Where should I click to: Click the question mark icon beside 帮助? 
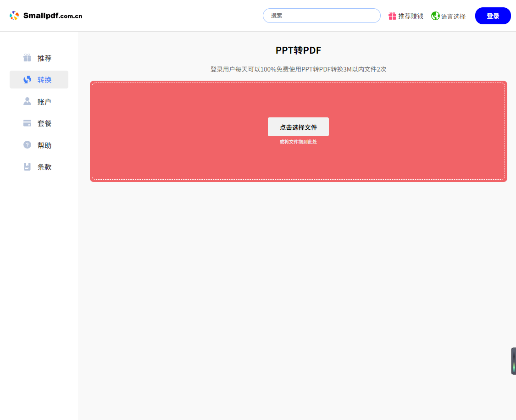[28, 145]
